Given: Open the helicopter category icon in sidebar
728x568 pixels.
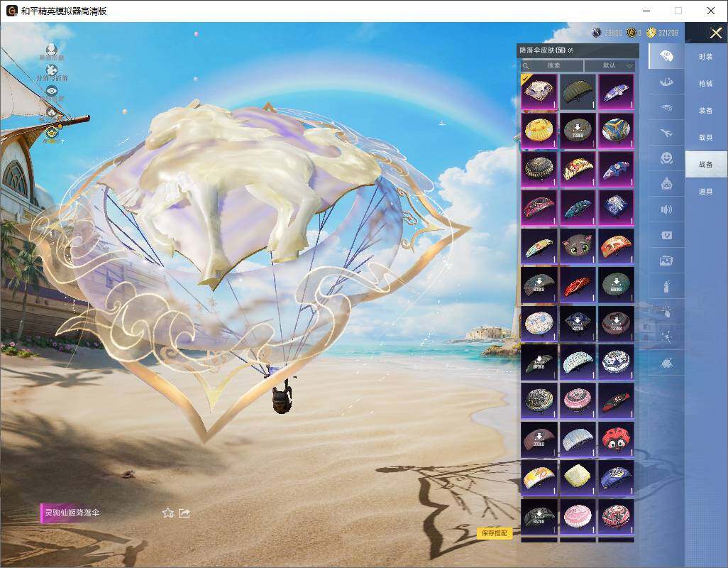Looking at the screenshot, I should tap(666, 107).
